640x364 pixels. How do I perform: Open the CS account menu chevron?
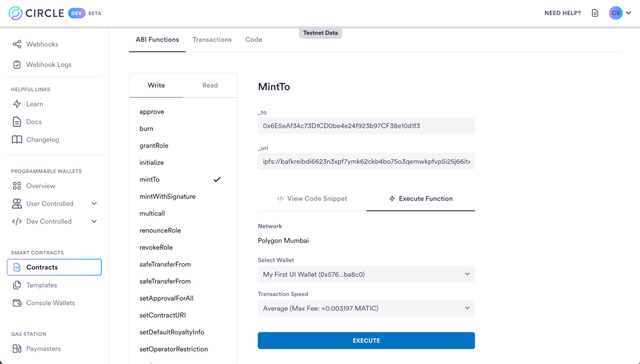pyautogui.click(x=628, y=13)
